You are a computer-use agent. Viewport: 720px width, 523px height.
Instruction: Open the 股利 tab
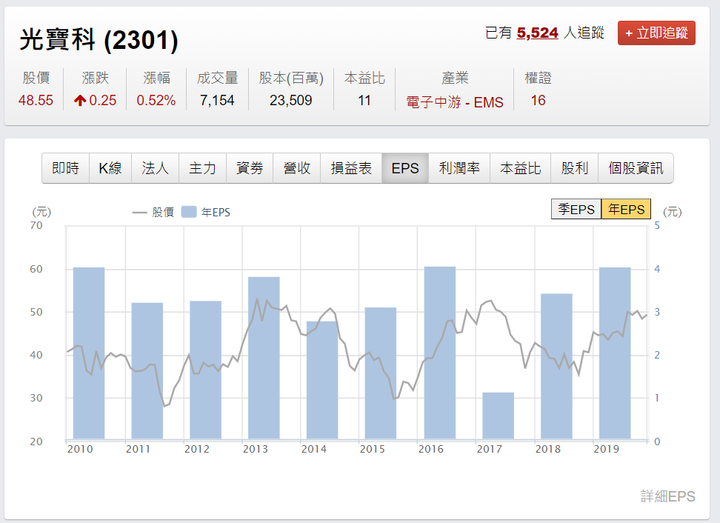pyautogui.click(x=574, y=168)
